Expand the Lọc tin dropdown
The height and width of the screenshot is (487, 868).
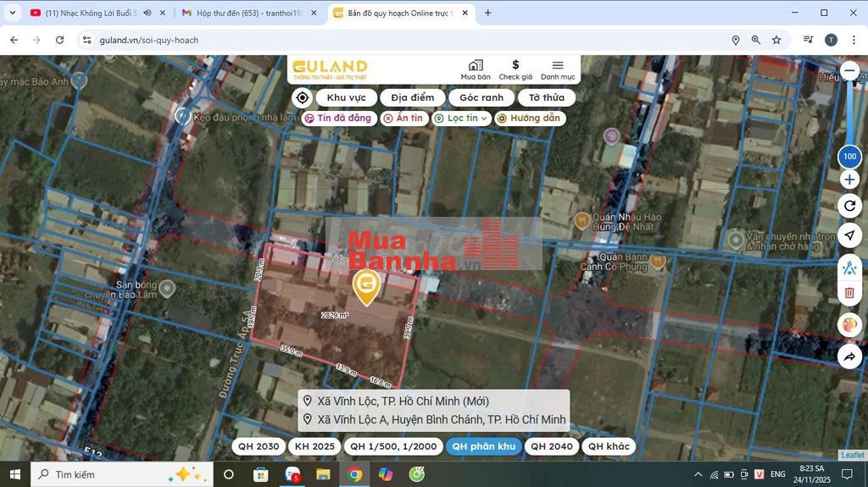(461, 119)
